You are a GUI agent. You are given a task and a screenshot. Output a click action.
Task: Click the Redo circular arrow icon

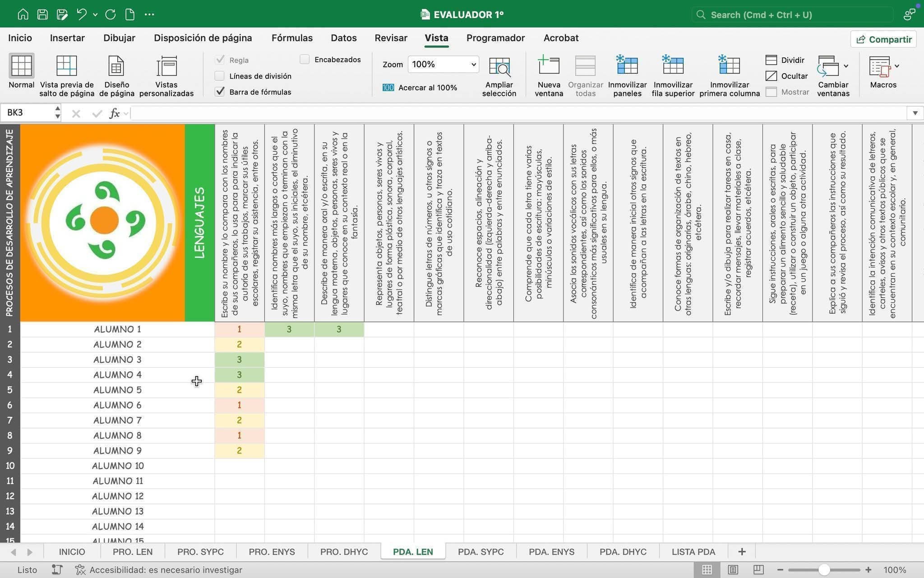click(x=111, y=14)
